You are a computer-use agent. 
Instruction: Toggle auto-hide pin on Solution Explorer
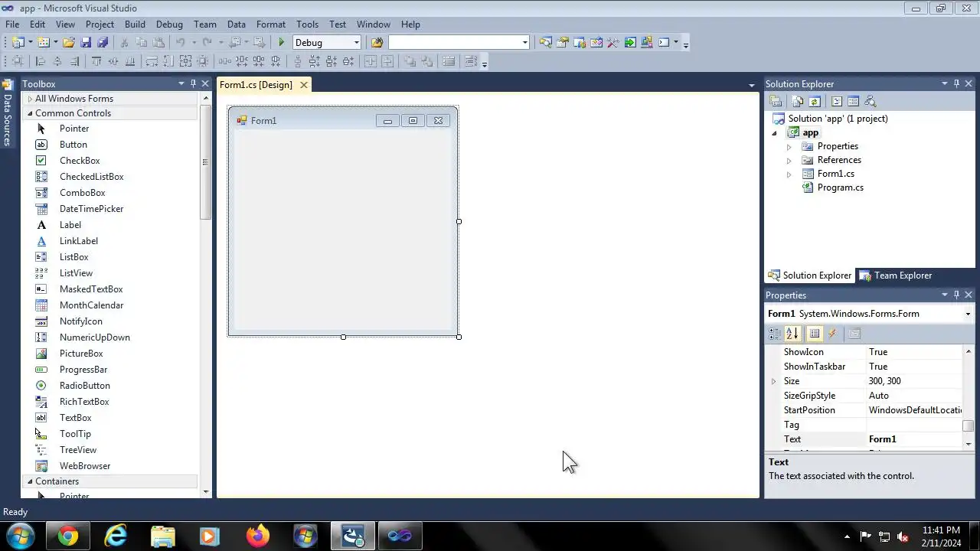(956, 83)
